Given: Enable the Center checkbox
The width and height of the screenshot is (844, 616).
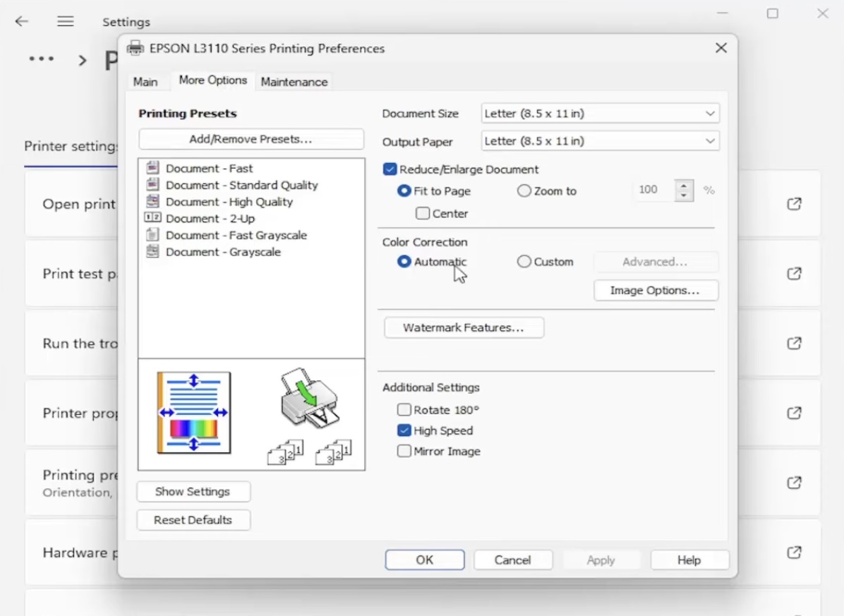Looking at the screenshot, I should point(423,214).
